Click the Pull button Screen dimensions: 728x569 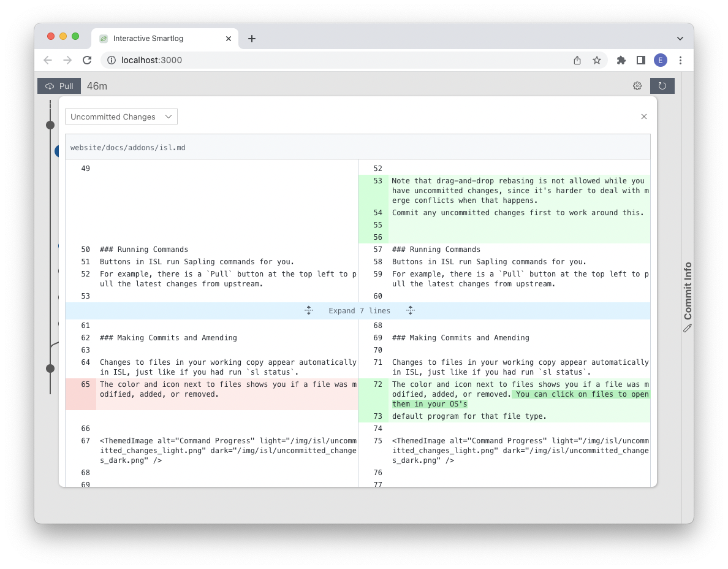[x=59, y=86]
